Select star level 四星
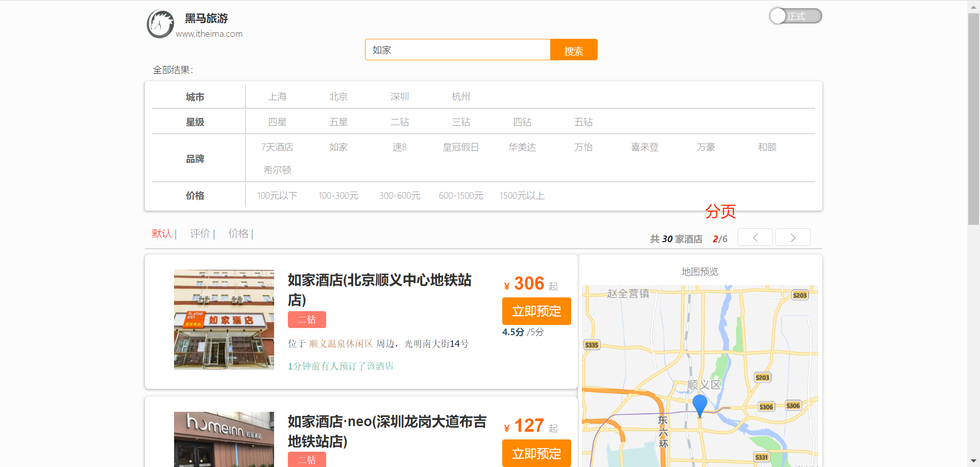 pos(277,122)
